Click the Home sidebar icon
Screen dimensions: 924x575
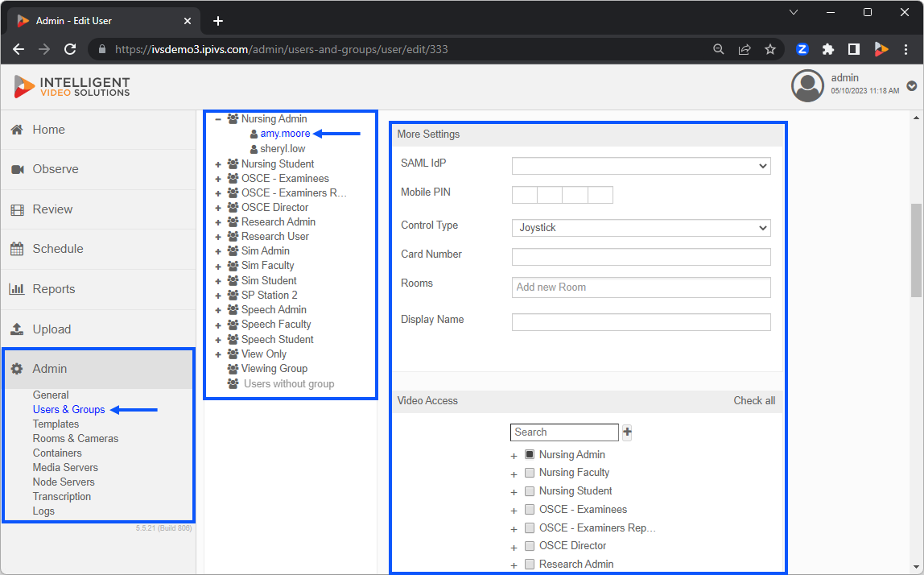pos(17,130)
